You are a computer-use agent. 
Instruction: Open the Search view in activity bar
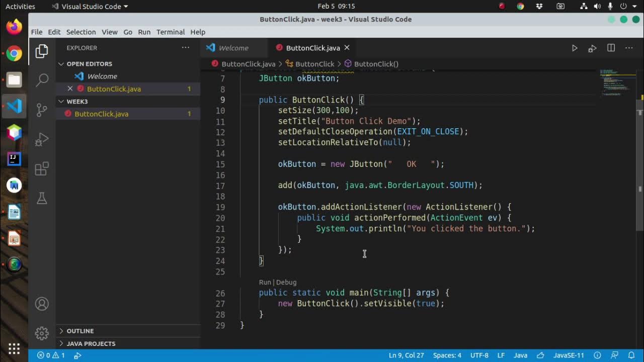pyautogui.click(x=42, y=79)
